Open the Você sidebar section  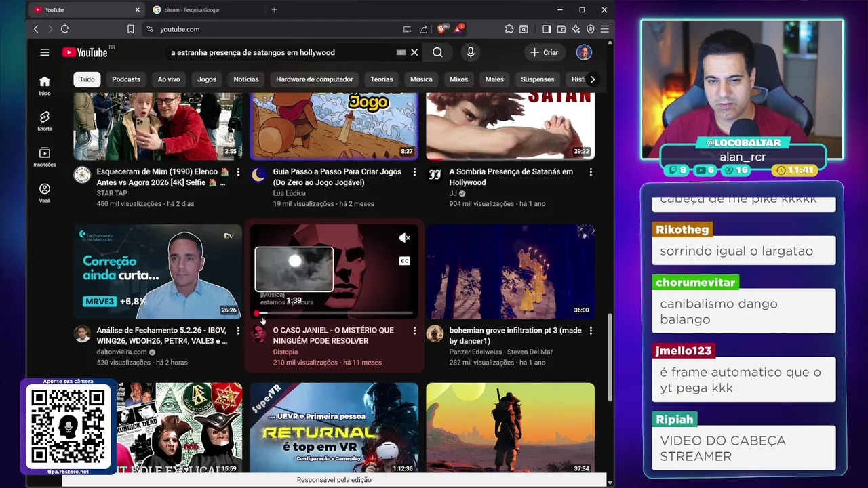(x=45, y=193)
